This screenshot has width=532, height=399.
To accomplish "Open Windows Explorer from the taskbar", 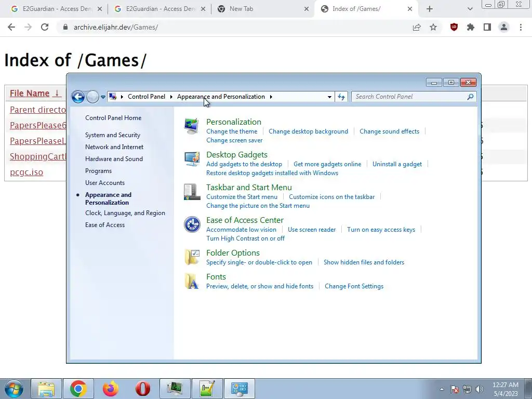I will coord(46,389).
